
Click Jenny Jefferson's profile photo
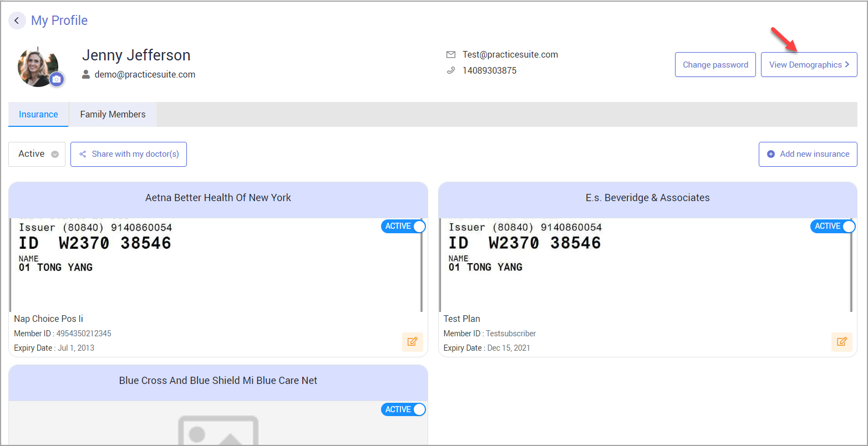tap(37, 66)
